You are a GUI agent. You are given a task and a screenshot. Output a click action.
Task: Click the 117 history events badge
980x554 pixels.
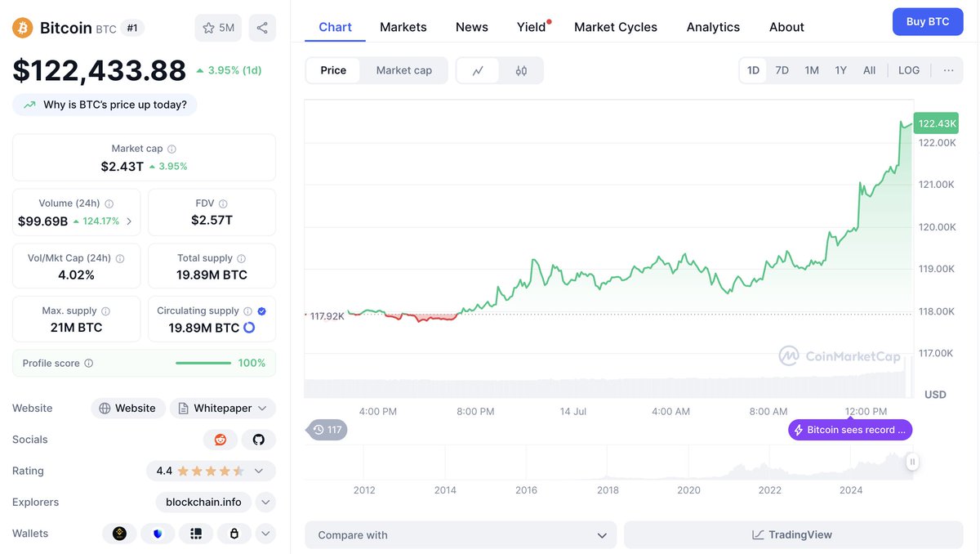point(327,430)
